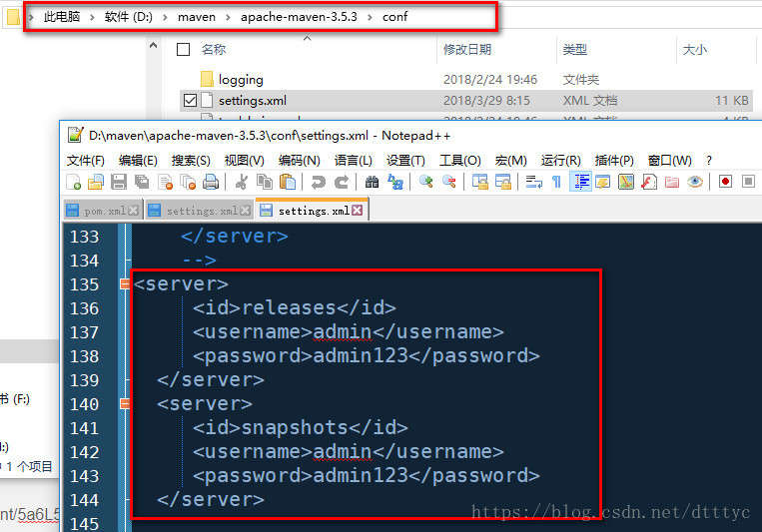Screen dimensions: 762x532
Task: Sort files by 名称 column header
Action: coord(214,50)
